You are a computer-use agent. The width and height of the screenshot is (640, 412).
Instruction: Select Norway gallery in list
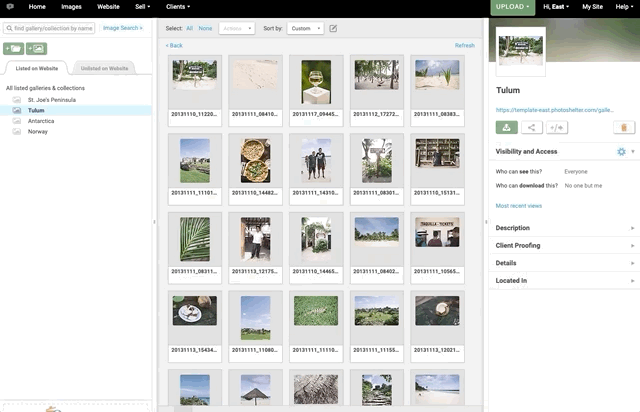[x=38, y=131]
